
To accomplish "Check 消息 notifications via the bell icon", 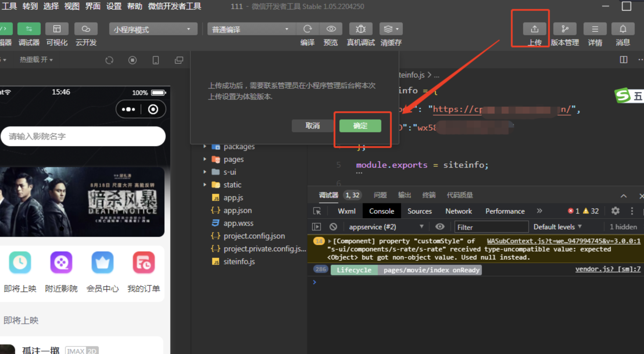I will pyautogui.click(x=622, y=29).
